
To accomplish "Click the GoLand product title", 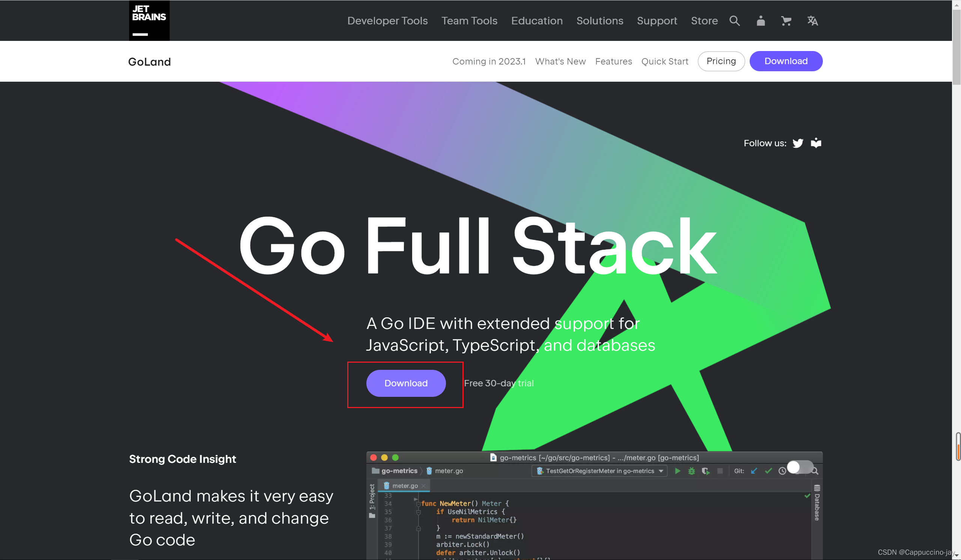I will (149, 62).
